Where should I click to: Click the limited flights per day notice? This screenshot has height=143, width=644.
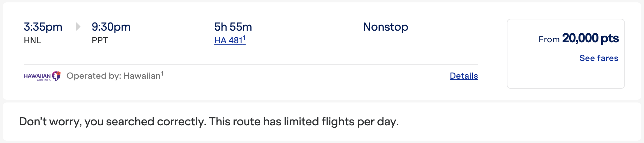(304, 122)
